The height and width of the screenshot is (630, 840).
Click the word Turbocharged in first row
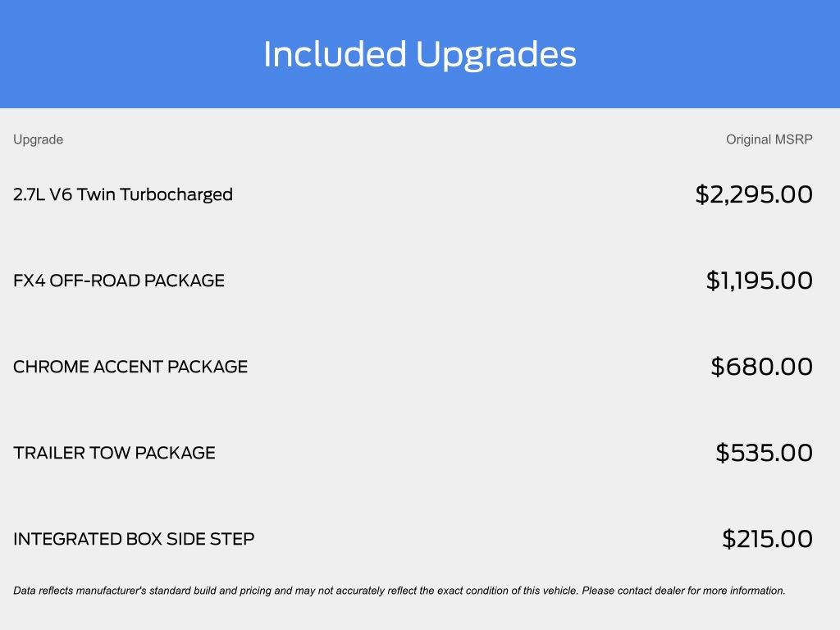coord(176,194)
